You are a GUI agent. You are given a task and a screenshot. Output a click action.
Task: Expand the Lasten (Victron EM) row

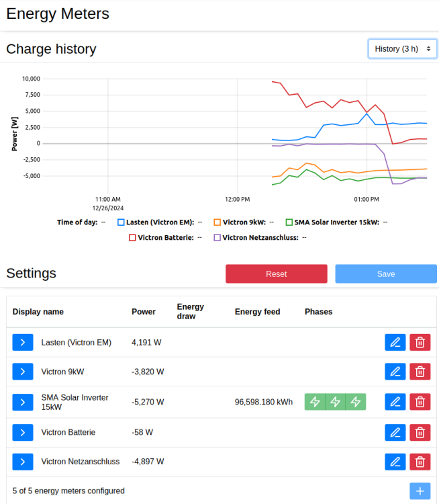pos(22,342)
